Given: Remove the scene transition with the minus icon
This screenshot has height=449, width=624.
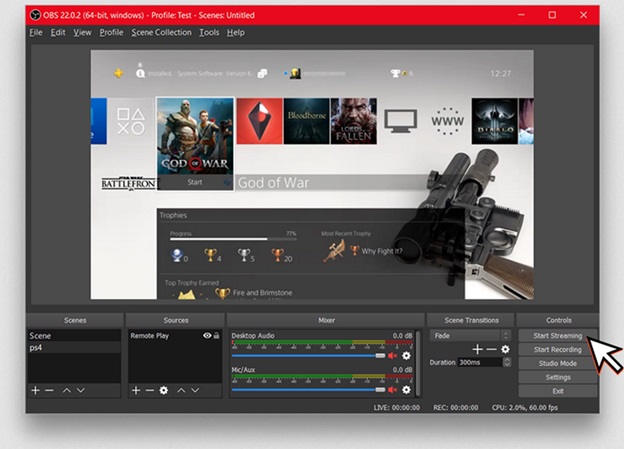Looking at the screenshot, I should (x=491, y=349).
